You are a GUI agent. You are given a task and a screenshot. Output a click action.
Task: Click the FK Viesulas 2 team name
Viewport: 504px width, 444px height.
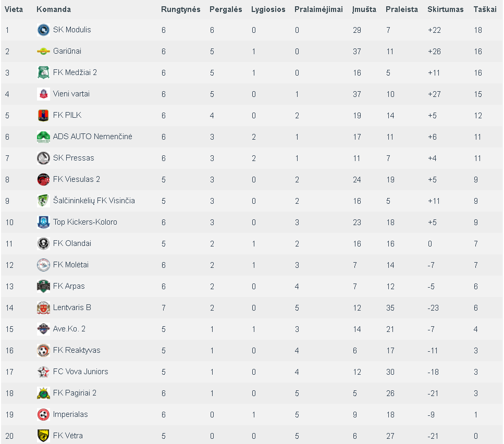click(x=77, y=179)
